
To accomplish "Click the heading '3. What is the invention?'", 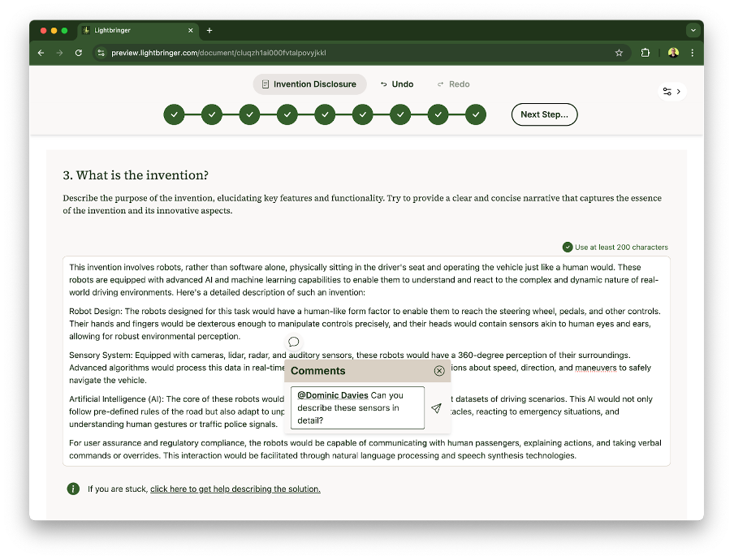I will point(136,175).
